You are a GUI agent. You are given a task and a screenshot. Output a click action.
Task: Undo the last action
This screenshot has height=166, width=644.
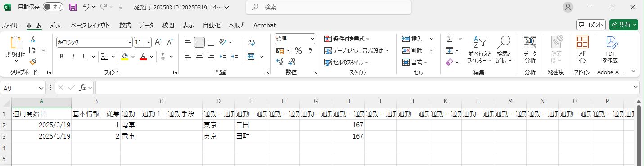coord(86,7)
